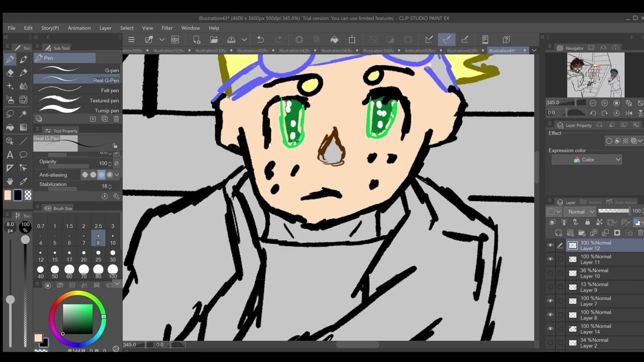Pick brush size 10 preset

coord(113,239)
